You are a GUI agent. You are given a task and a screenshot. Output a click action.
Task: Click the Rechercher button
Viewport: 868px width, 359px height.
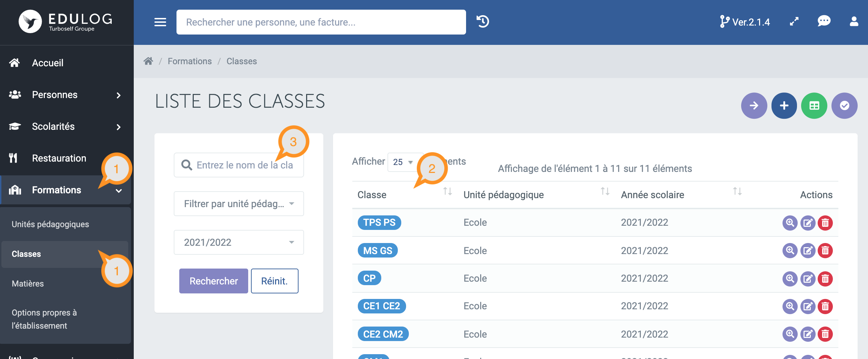214,281
